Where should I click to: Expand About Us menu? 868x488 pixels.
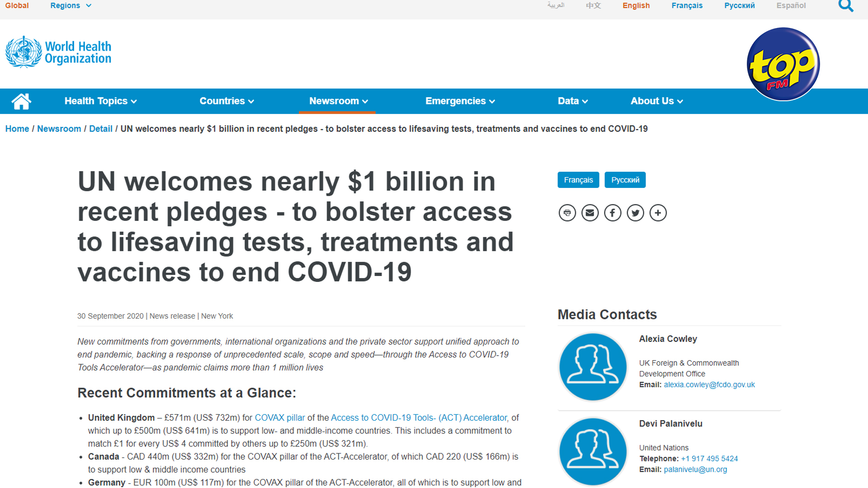click(657, 101)
